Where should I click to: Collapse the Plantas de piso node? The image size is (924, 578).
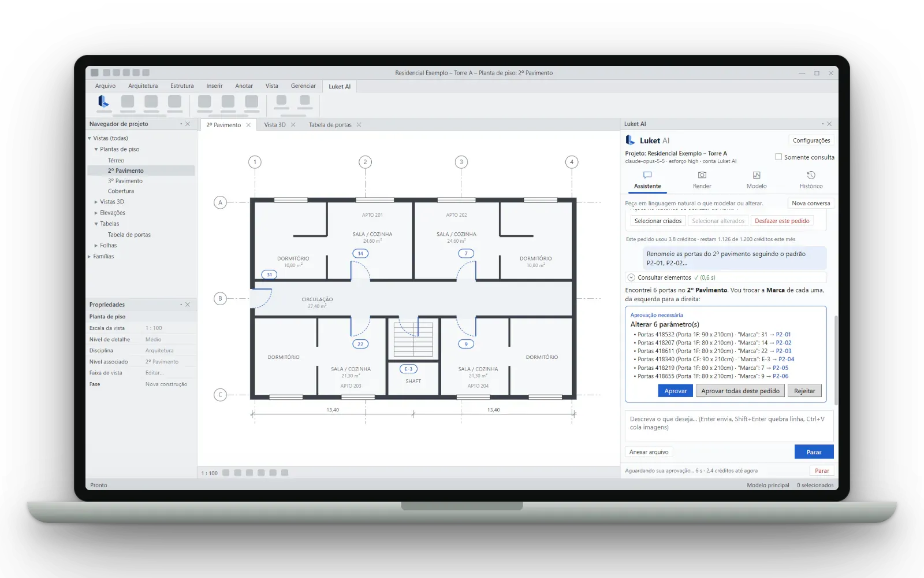point(96,149)
